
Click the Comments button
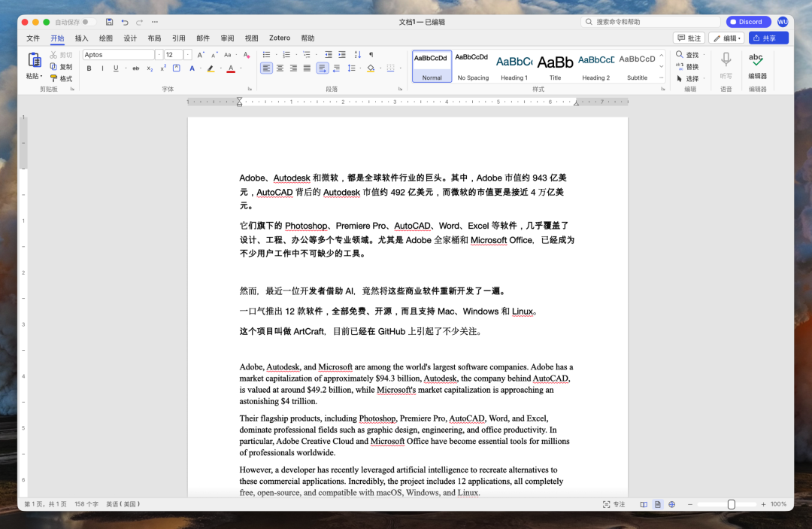pos(689,38)
